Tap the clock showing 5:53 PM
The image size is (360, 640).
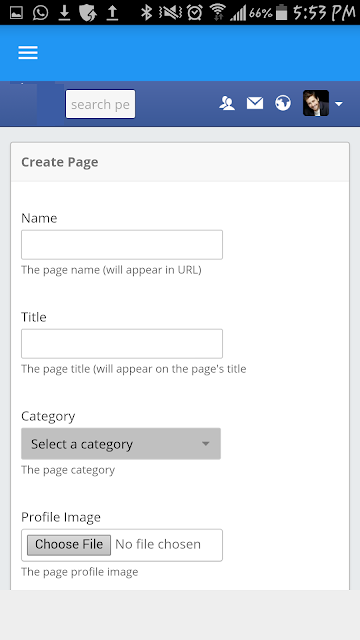pos(324,13)
